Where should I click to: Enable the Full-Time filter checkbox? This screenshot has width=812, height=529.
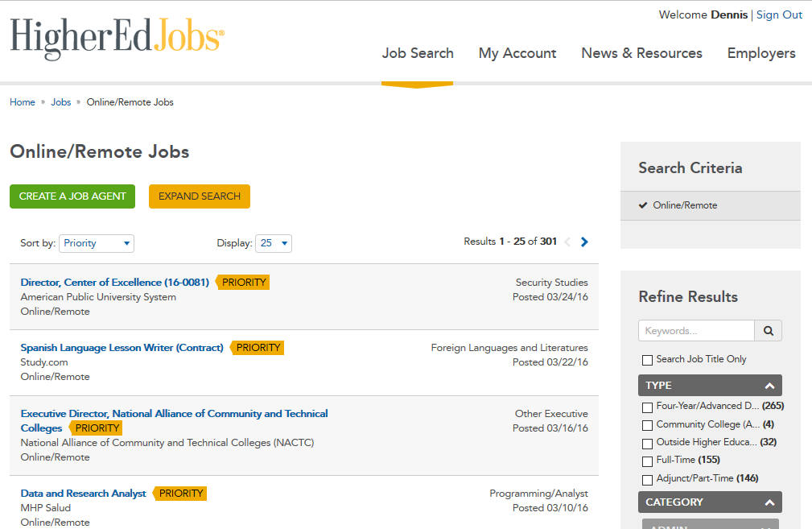coord(647,461)
